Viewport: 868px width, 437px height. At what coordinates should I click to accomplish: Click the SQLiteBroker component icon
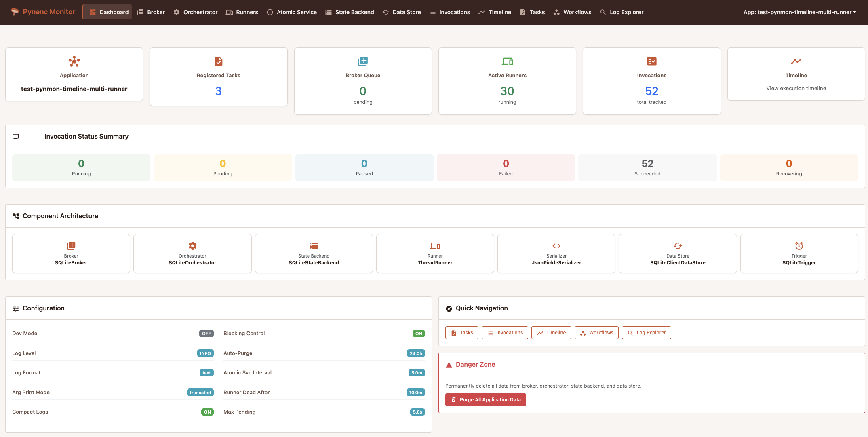tap(71, 245)
